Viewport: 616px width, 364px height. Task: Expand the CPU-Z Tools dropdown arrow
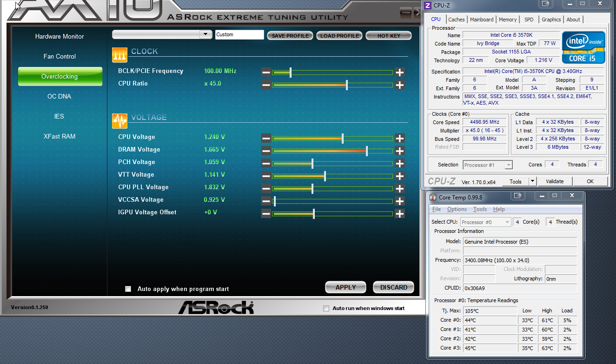pos(533,181)
